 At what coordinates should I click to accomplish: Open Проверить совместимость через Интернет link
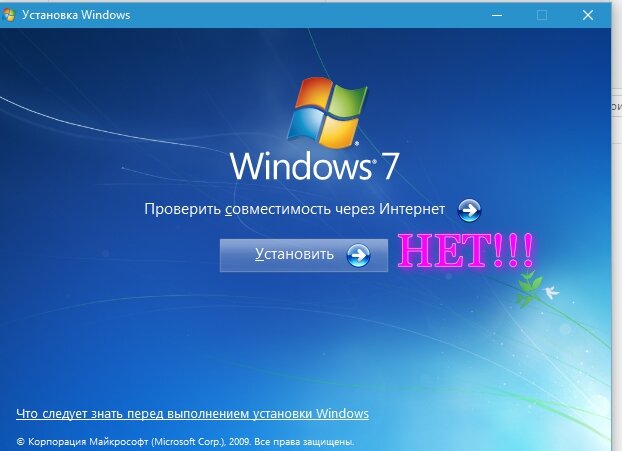click(294, 209)
